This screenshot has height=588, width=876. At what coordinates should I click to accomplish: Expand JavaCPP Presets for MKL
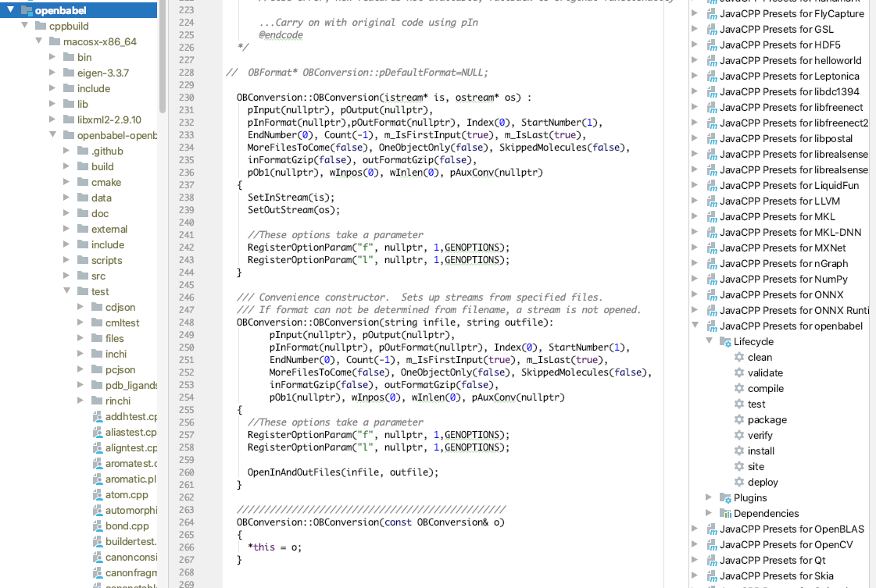695,216
